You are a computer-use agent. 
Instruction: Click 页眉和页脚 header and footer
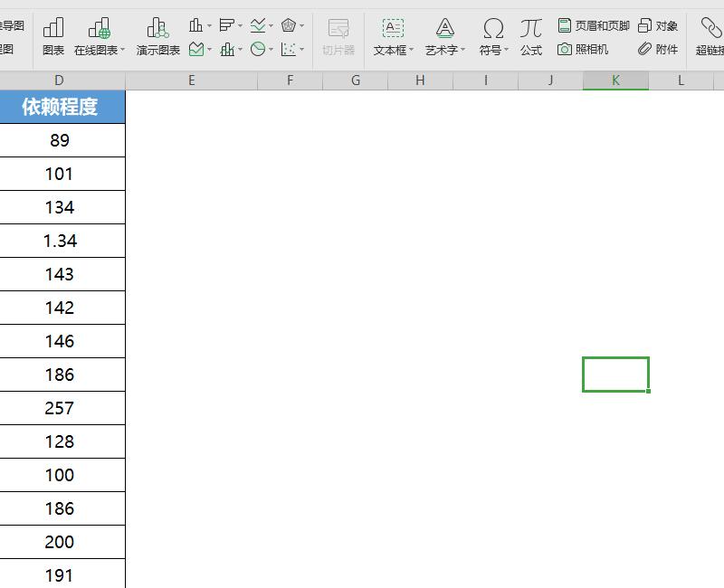pos(594,25)
